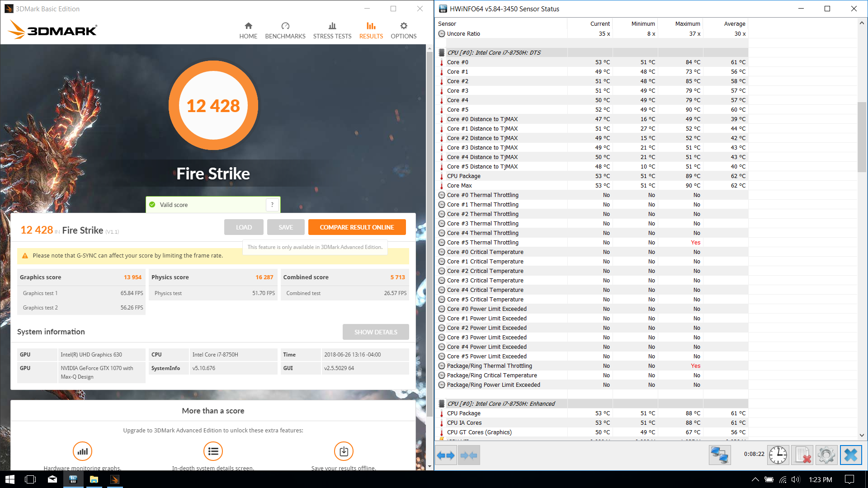Screen dimensions: 868x488
Task: Open Mail app from taskbar
Action: pyautogui.click(x=52, y=479)
